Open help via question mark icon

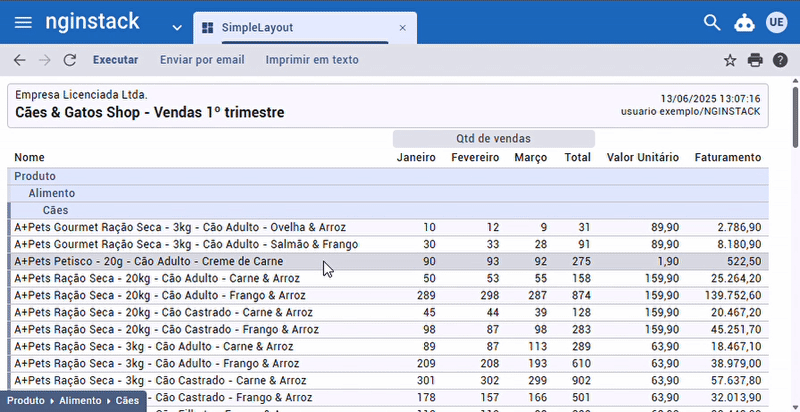point(780,60)
